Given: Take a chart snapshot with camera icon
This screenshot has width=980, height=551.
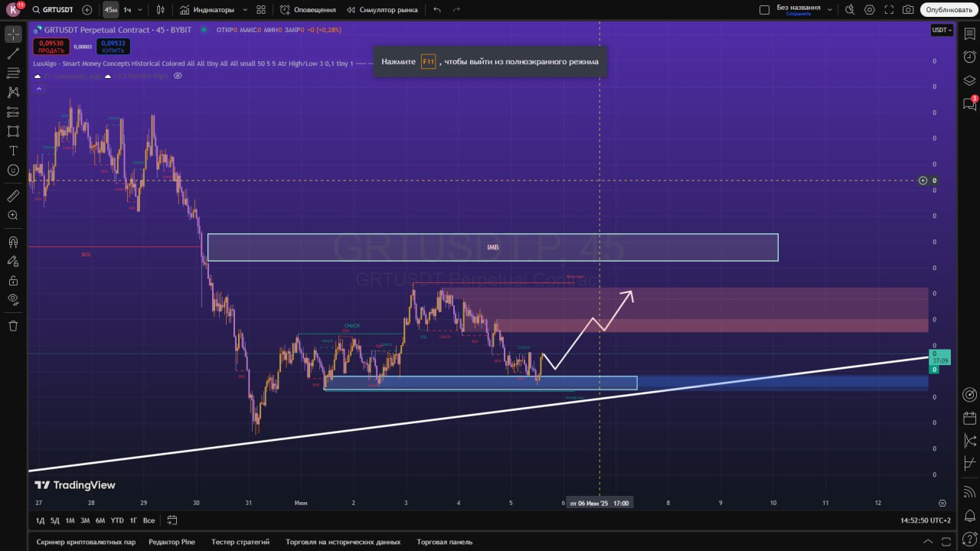Looking at the screenshot, I should click(908, 10).
